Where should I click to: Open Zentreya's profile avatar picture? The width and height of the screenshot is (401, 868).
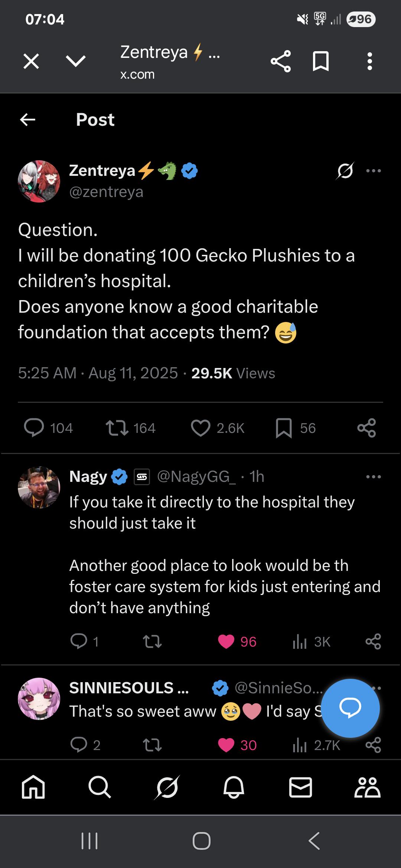click(x=39, y=181)
